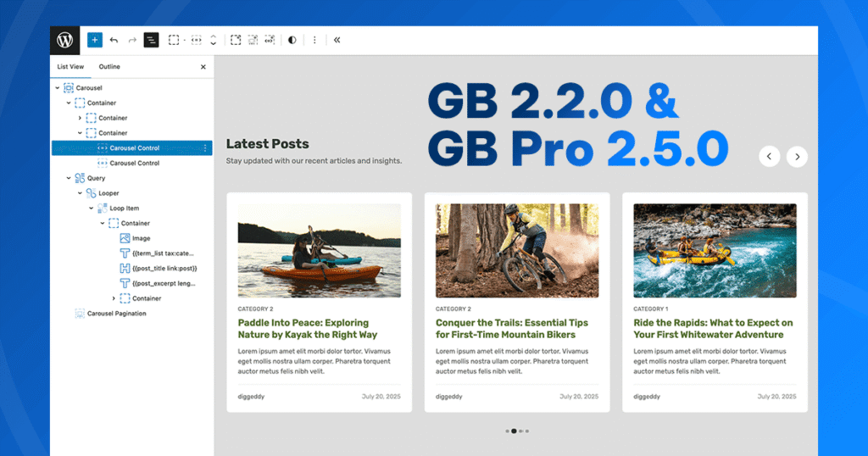
Task: Collapse the Carousel tree item
Action: (x=58, y=88)
